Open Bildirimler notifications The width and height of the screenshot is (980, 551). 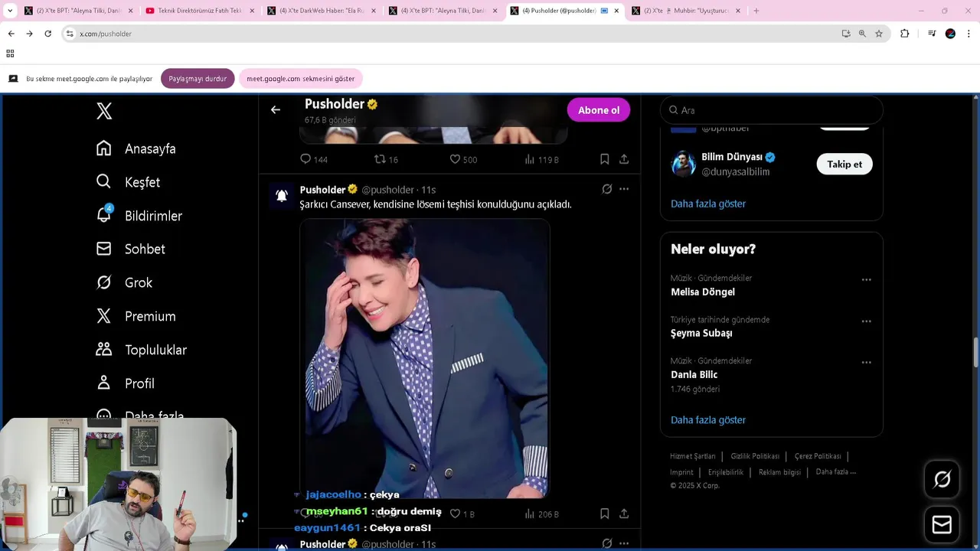tap(139, 216)
